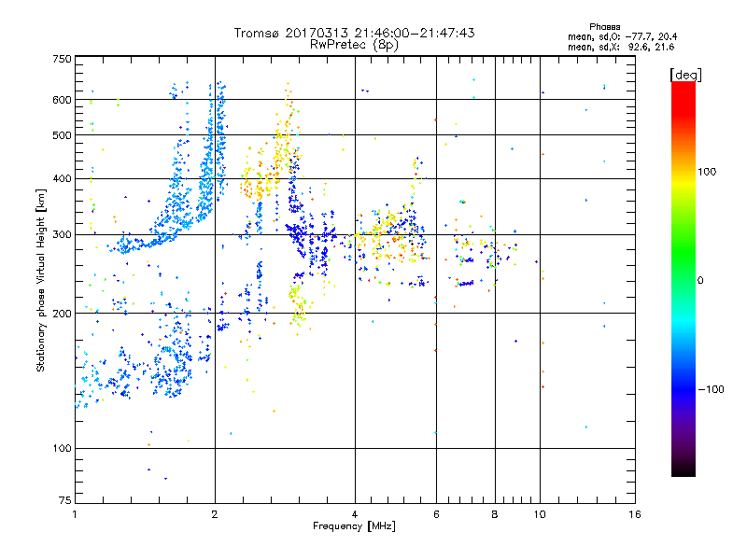
Task: Click y-axis tick label '300'
Action: click(x=62, y=235)
